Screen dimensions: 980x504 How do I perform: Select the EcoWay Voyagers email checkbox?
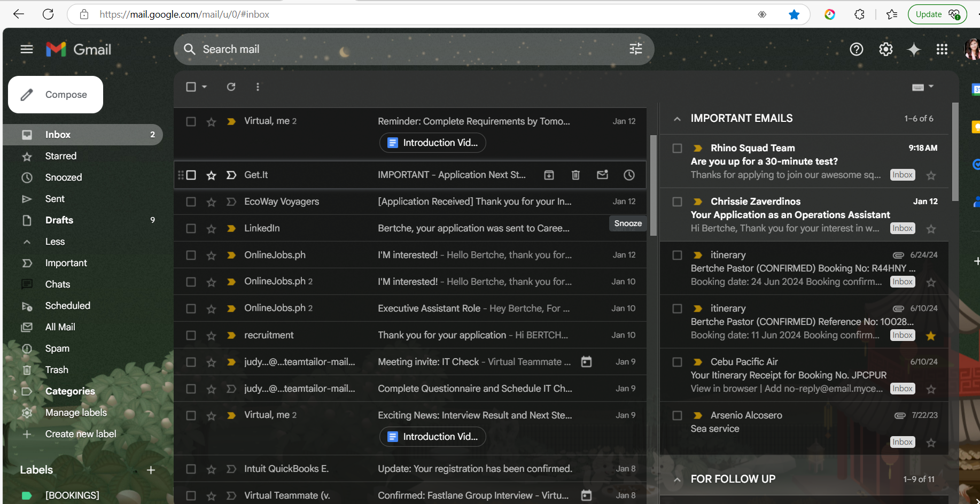pos(191,201)
